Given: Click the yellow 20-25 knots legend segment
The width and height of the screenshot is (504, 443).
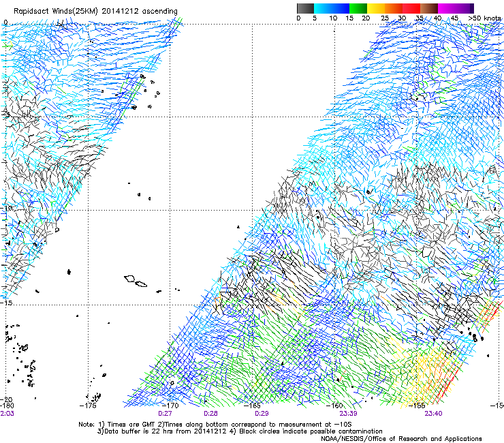Looking at the screenshot, I should pos(376,8).
